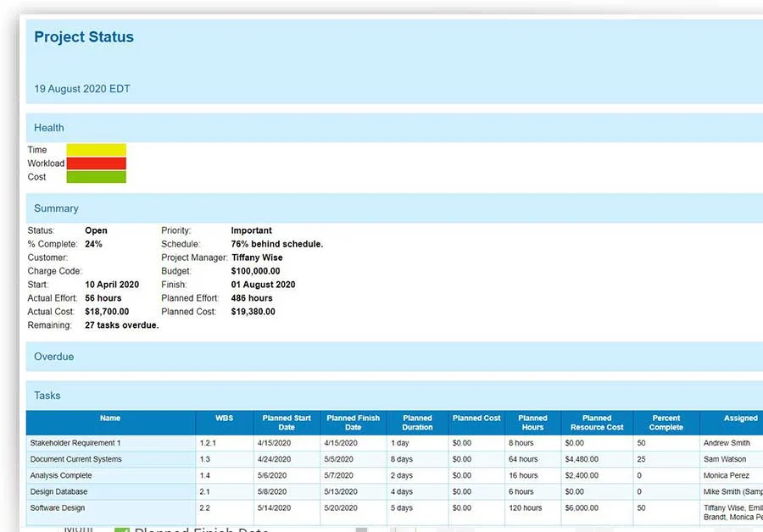Click project manager name 'Tiffany Wise'
This screenshot has height=532, width=763.
tap(257, 258)
